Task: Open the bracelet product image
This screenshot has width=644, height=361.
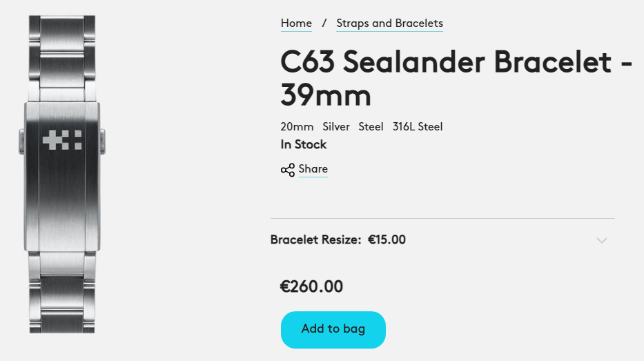Action: coord(62,174)
